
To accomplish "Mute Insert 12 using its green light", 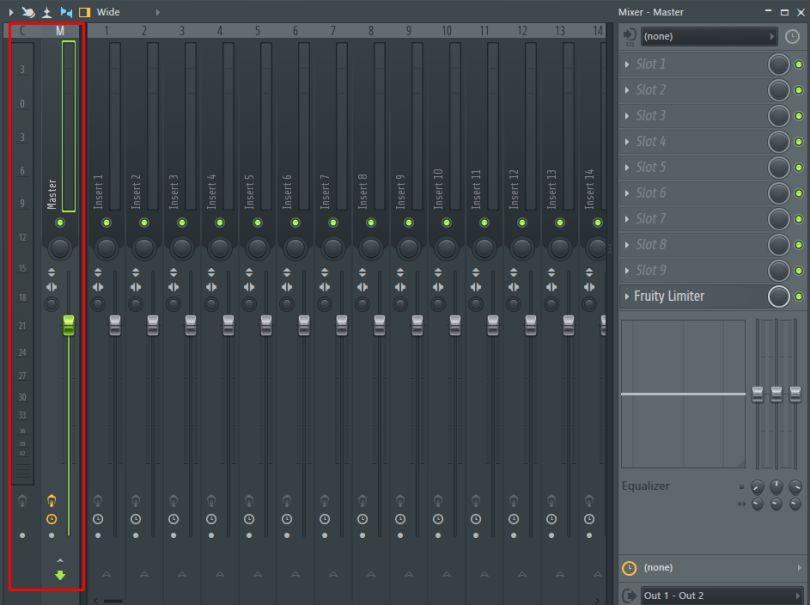I will (522, 223).
